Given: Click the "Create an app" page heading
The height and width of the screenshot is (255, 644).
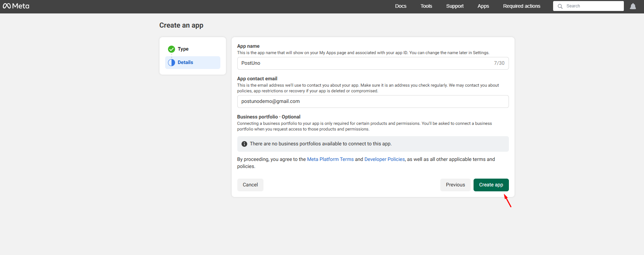Looking at the screenshot, I should click(x=181, y=25).
